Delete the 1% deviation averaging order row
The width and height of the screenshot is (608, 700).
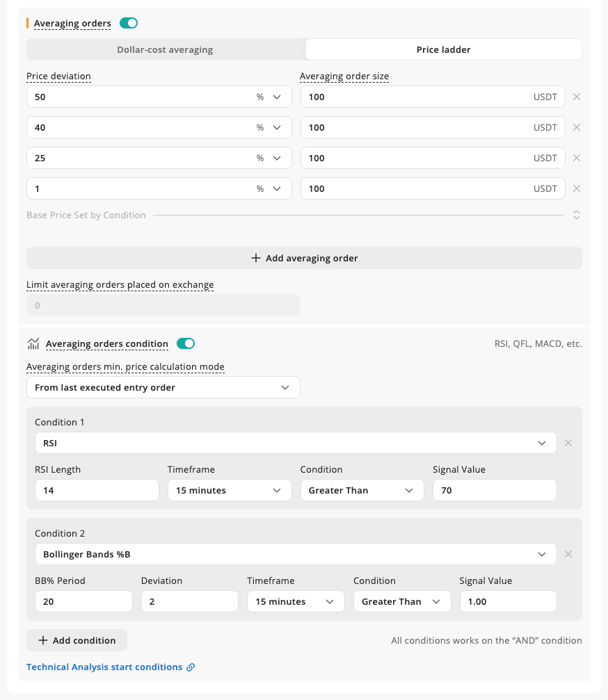[x=577, y=188]
